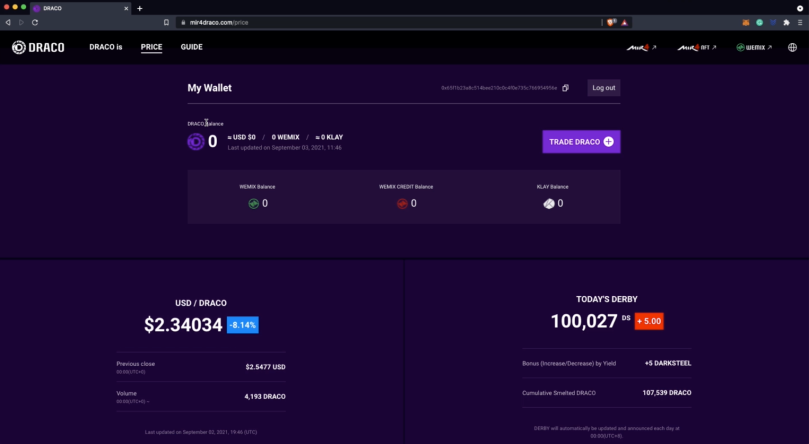Open the globe language selector

tap(792, 47)
